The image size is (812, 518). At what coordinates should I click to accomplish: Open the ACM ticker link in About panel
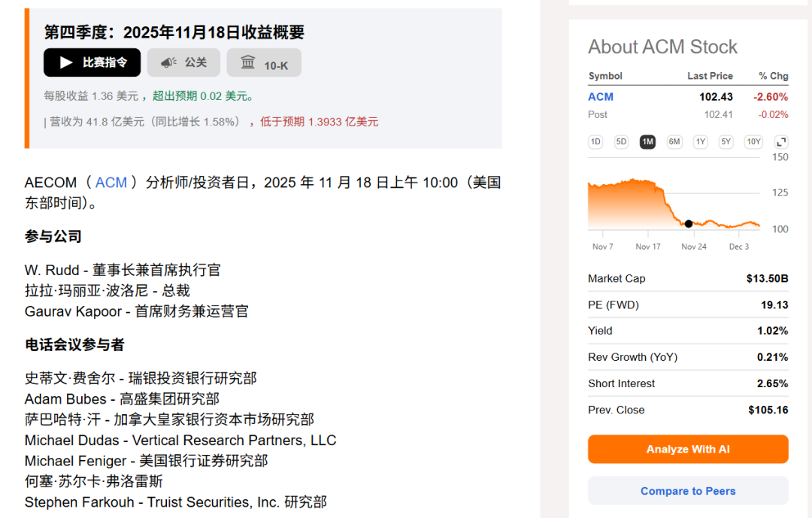pos(601,96)
